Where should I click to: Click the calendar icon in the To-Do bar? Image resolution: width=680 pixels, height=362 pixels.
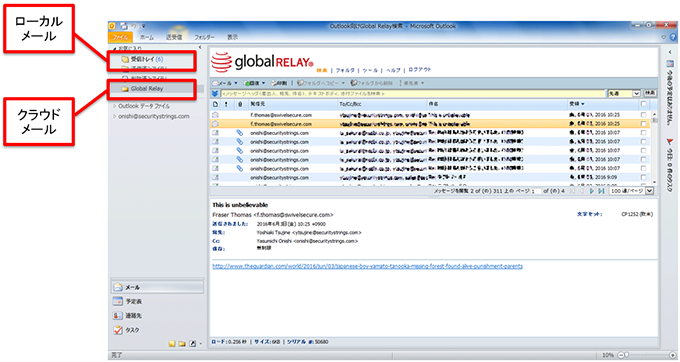tap(670, 64)
